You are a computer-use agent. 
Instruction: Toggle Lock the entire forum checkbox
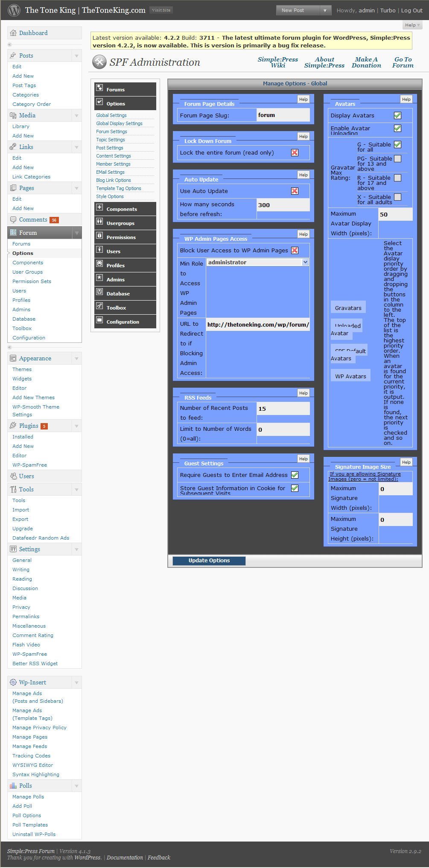(x=295, y=152)
